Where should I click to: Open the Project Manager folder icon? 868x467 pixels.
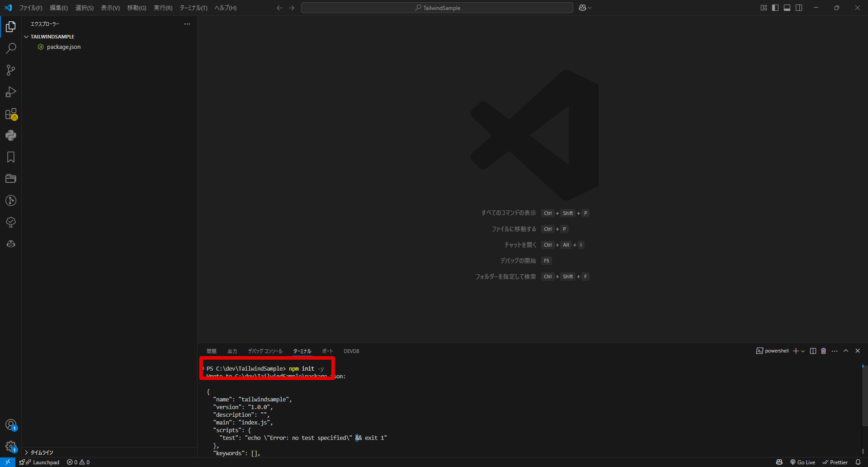click(11, 179)
